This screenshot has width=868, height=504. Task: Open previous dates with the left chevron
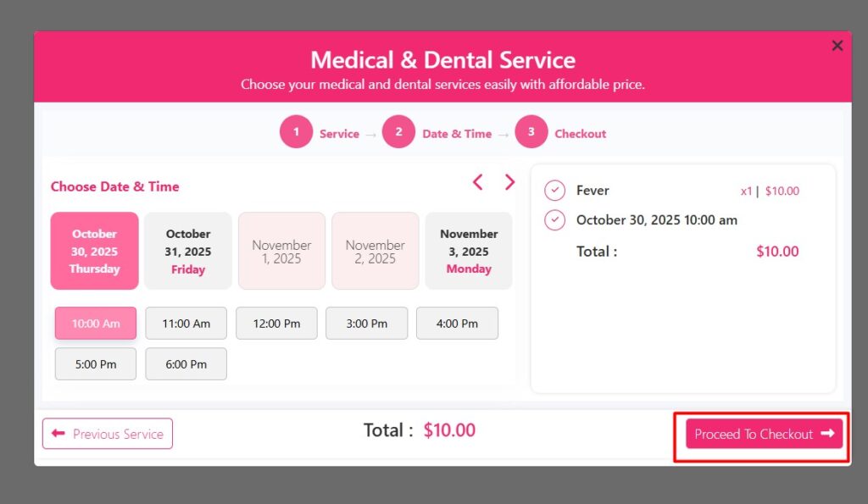(477, 181)
